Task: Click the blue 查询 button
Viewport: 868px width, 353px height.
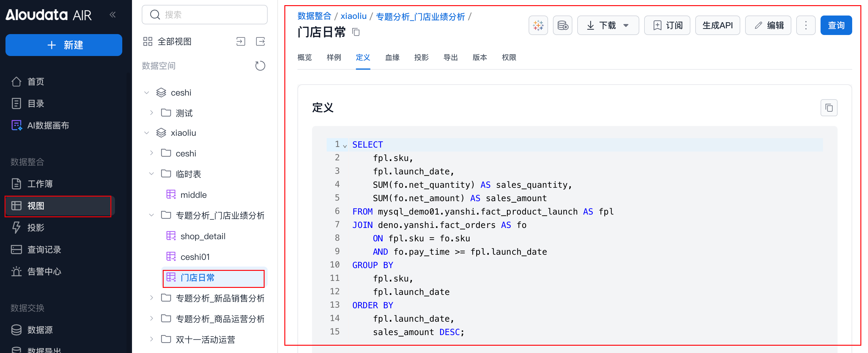Action: click(x=836, y=25)
